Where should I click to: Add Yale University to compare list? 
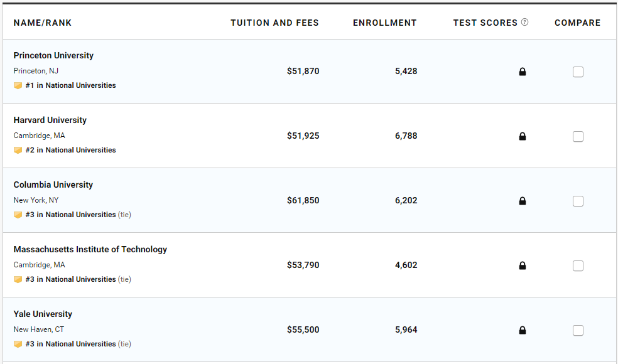(x=578, y=331)
